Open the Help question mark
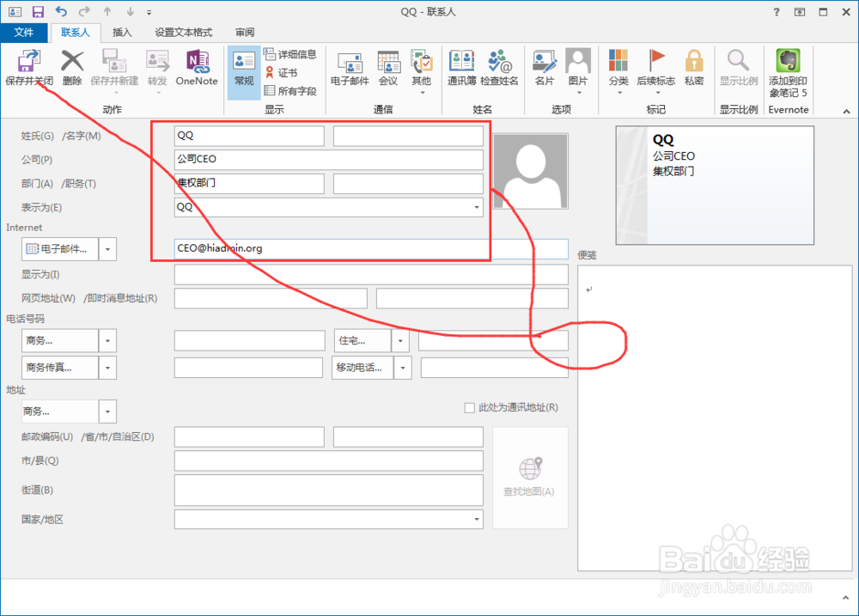The width and height of the screenshot is (859, 616). (x=777, y=11)
